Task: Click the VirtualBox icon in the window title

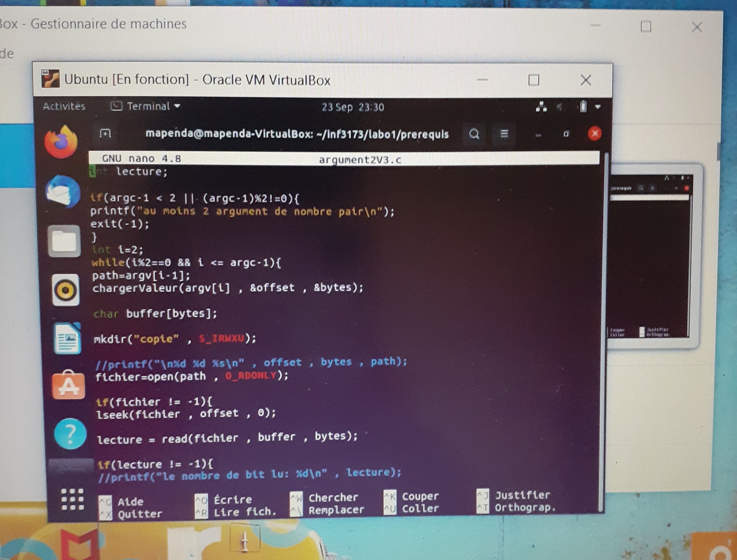Action: [51, 79]
